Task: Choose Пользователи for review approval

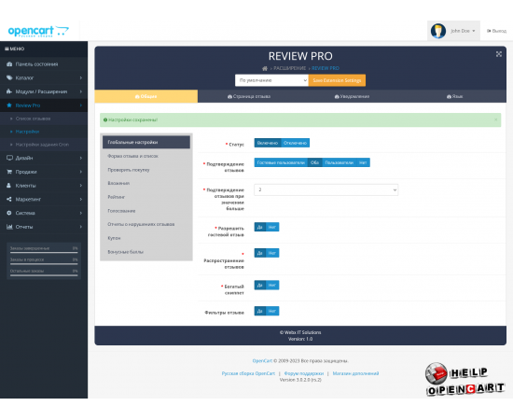Action: (339, 162)
